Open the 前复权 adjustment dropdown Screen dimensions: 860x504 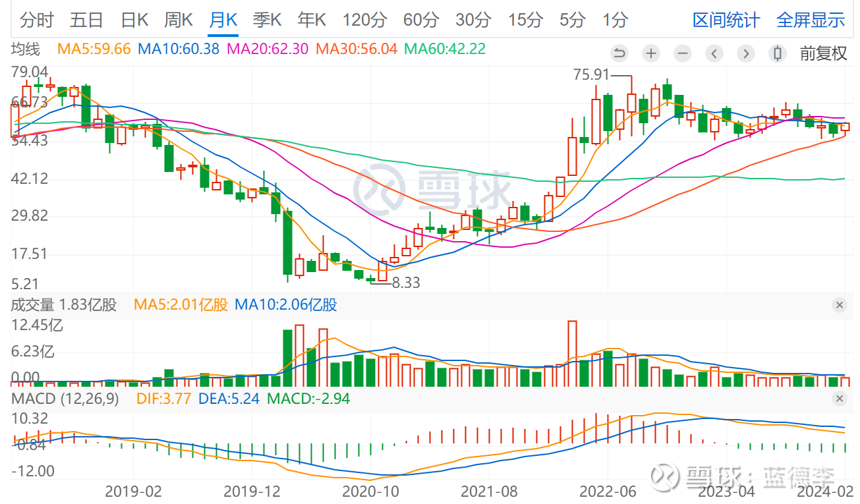coord(823,53)
